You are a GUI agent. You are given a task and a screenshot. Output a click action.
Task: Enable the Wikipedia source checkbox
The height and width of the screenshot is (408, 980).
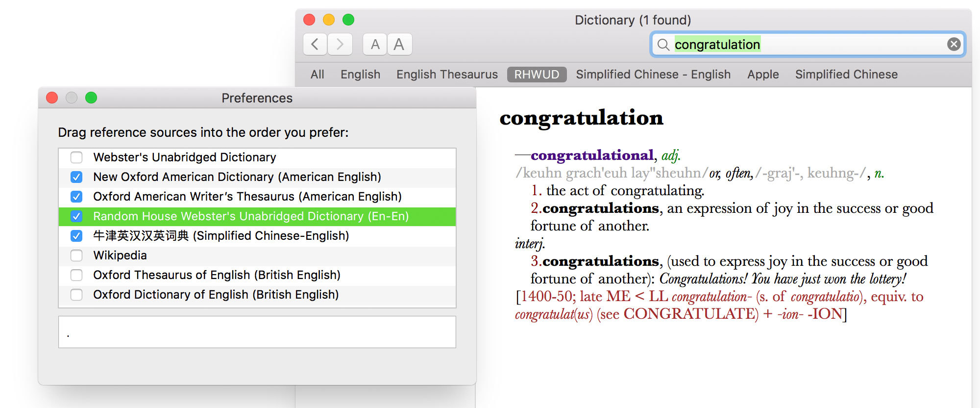pyautogui.click(x=76, y=255)
